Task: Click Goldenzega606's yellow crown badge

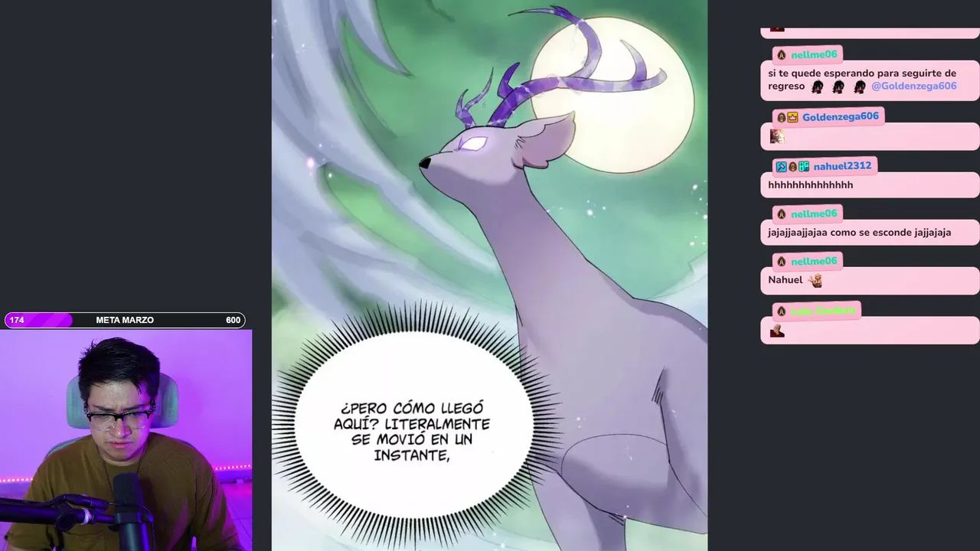Action: click(792, 117)
